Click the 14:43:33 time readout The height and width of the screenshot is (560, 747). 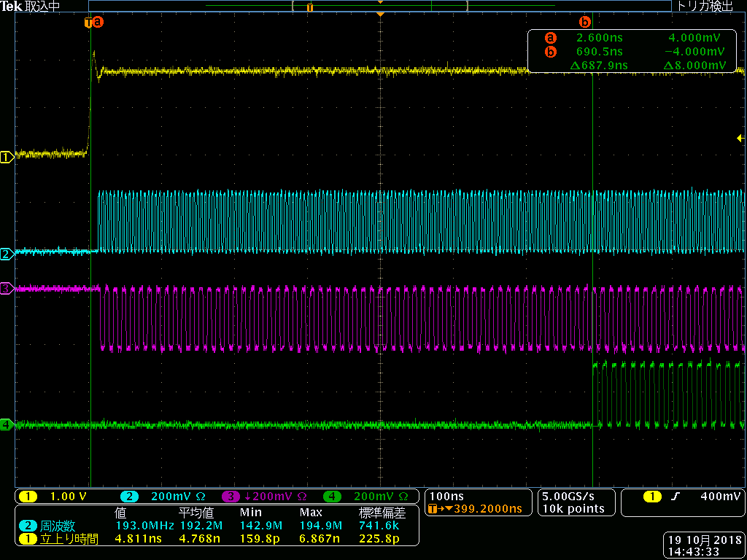tap(693, 552)
